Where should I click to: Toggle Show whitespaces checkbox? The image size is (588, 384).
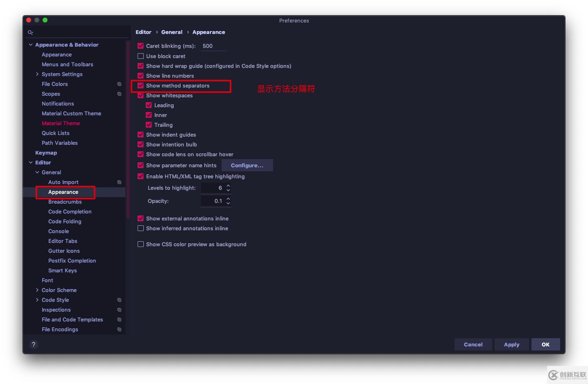(140, 95)
